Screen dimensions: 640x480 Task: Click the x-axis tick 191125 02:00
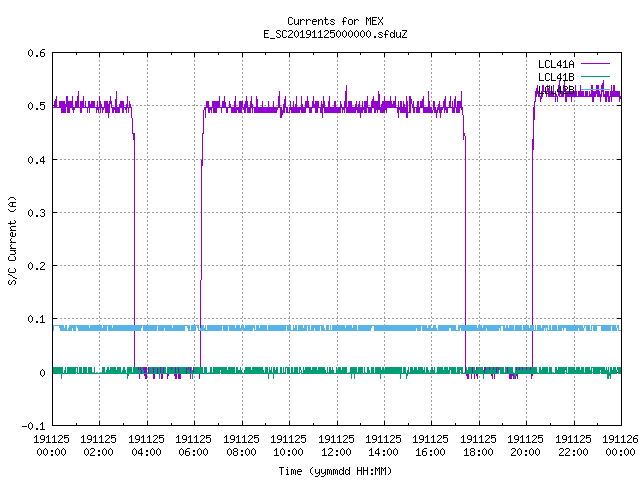click(x=98, y=445)
